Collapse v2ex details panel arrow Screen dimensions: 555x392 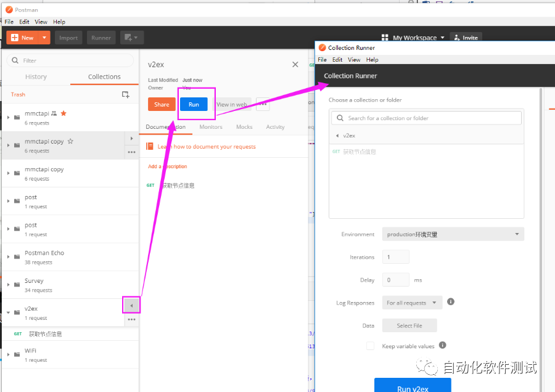[x=131, y=305]
